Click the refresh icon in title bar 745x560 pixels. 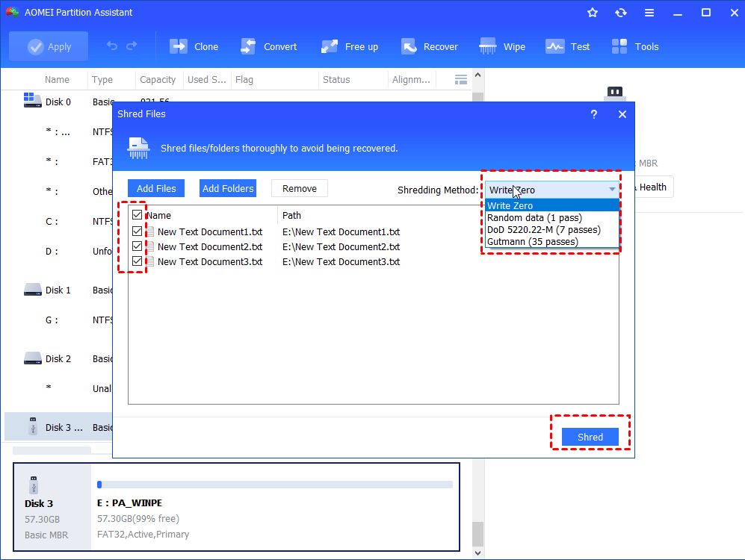[x=621, y=13]
